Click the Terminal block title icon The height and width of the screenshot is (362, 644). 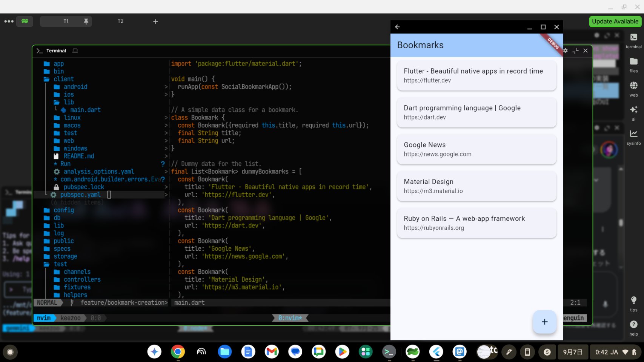(39, 51)
